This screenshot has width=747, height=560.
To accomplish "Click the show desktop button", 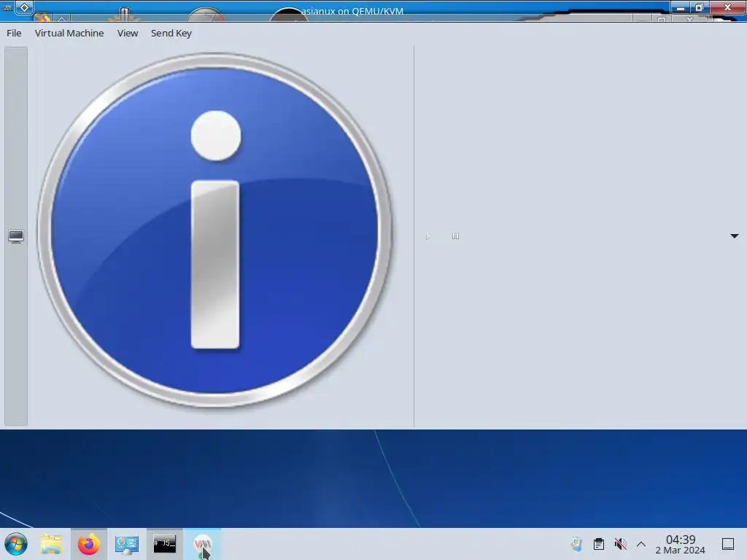I will pos(728,544).
